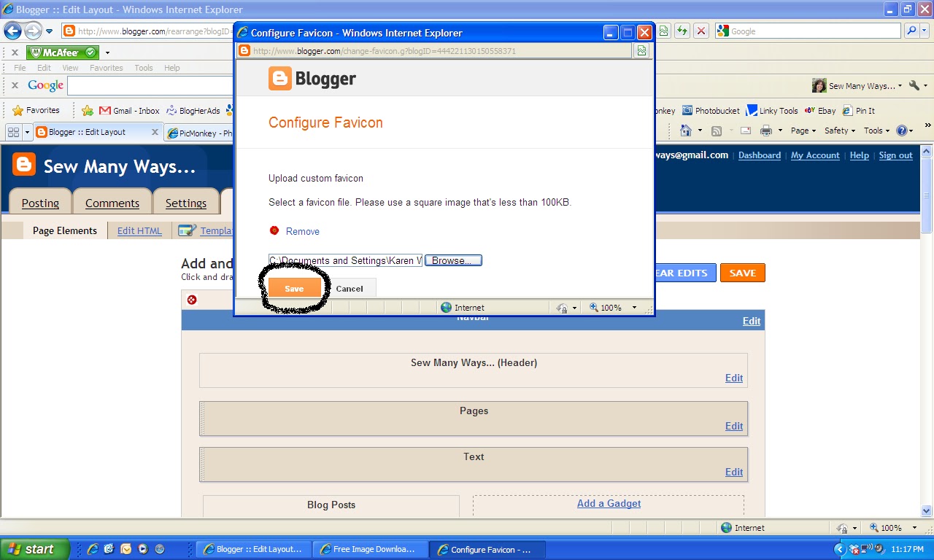
Task: Open the tab list dropdown arrow
Action: 27,132
